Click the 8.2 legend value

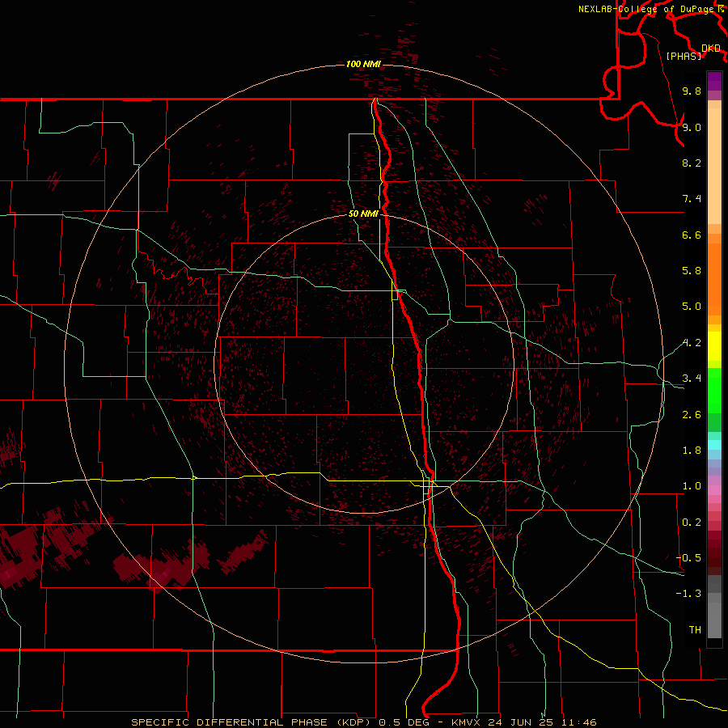[692, 163]
